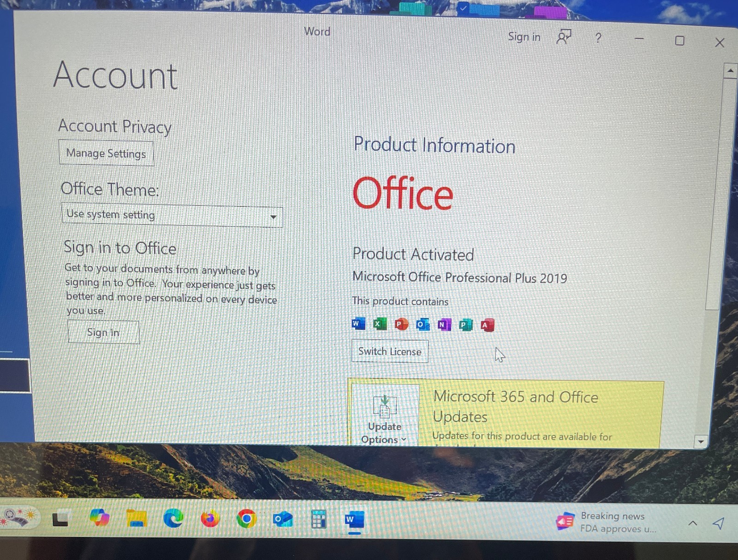This screenshot has width=738, height=560.
Task: Click the Sign In button under Sign in to Office
Action: pyautogui.click(x=103, y=332)
